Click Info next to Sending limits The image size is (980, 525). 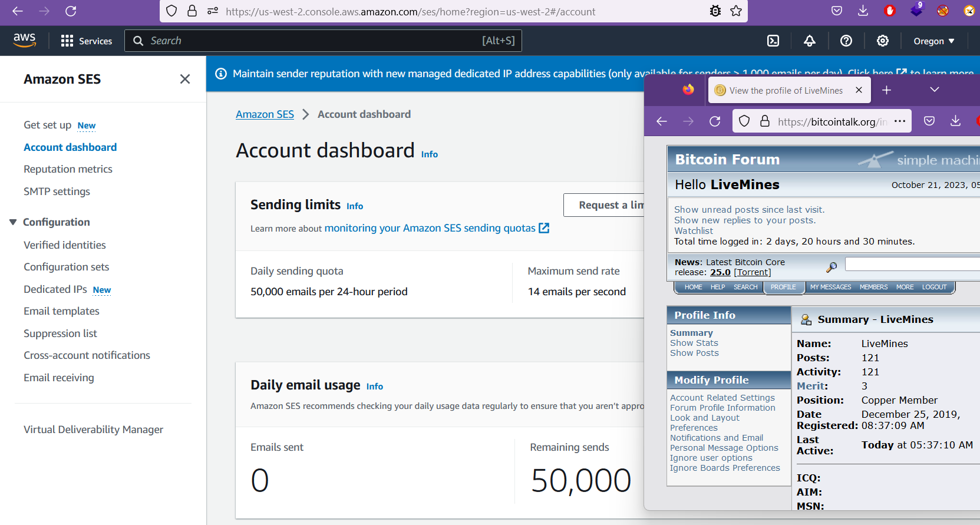coord(355,206)
